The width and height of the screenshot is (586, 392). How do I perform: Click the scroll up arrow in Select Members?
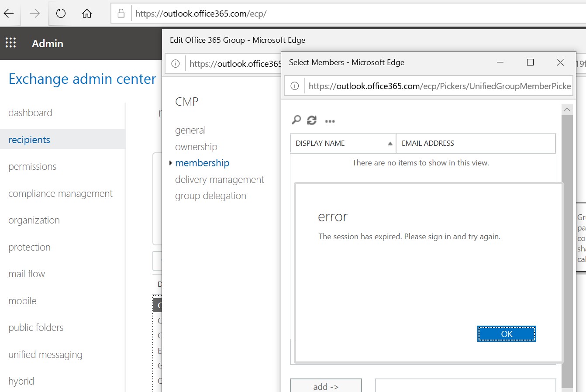coord(567,110)
